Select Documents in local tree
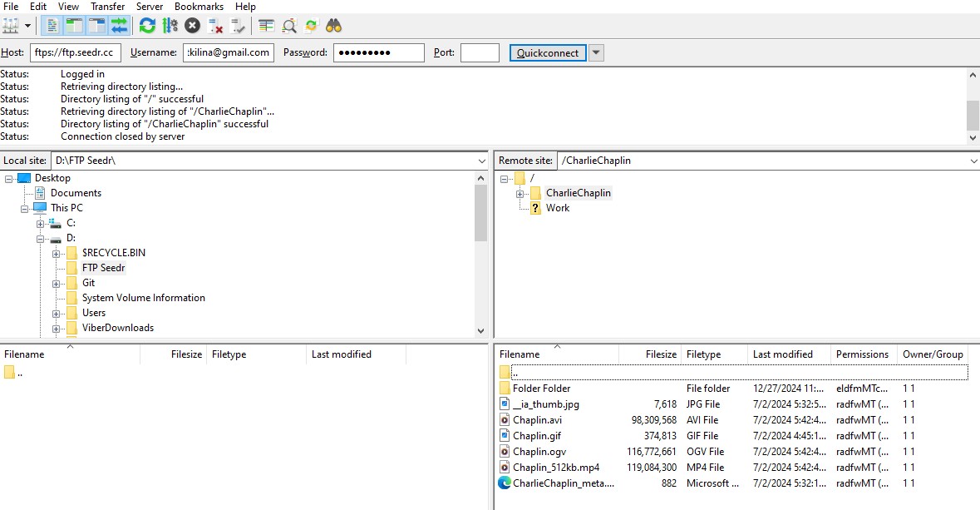The image size is (980, 510). point(76,193)
